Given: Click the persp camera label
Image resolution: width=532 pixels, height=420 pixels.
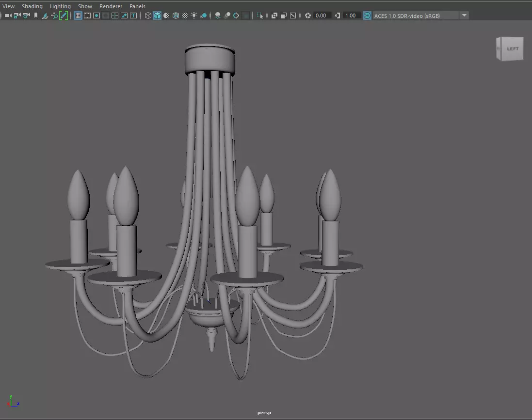Looking at the screenshot, I should tap(264, 413).
